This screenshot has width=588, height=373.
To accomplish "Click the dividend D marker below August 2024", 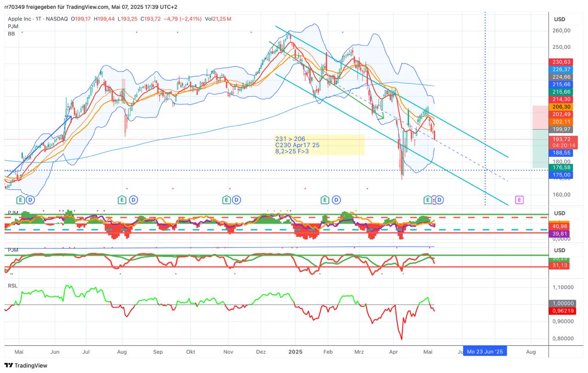I will (133, 200).
